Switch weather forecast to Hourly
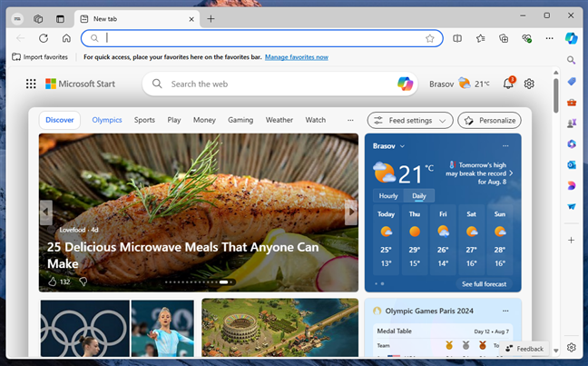 click(x=388, y=196)
